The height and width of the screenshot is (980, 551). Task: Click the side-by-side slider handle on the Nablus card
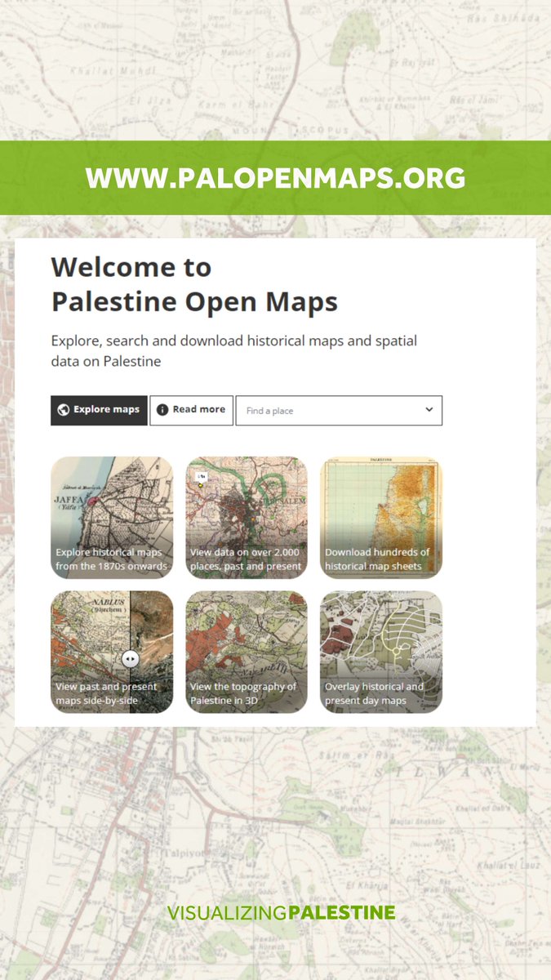[x=130, y=658]
